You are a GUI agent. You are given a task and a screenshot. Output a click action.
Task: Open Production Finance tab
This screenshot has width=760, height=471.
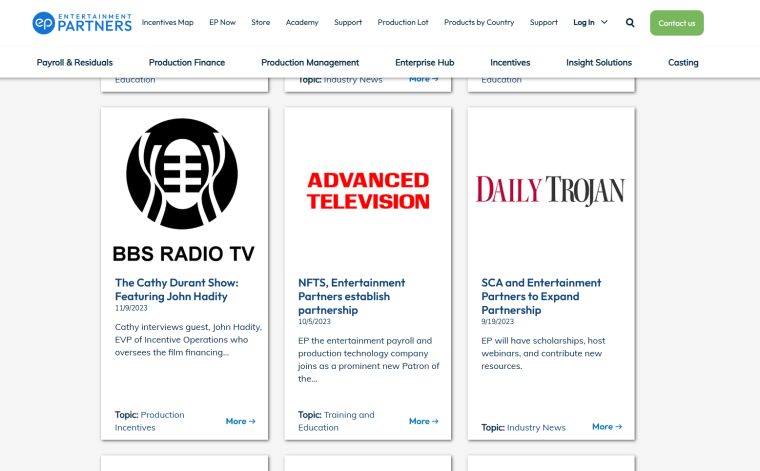[x=187, y=63]
